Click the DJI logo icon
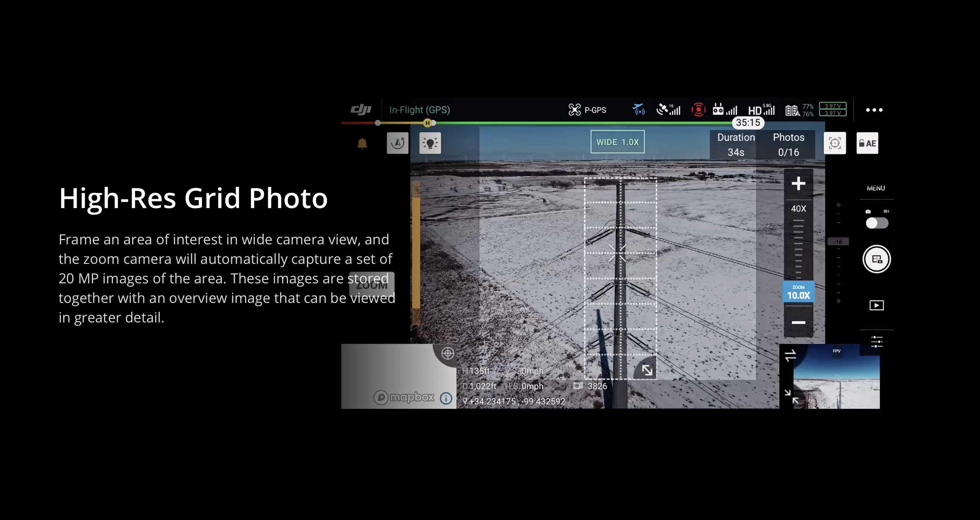Image resolution: width=980 pixels, height=520 pixels. click(361, 110)
